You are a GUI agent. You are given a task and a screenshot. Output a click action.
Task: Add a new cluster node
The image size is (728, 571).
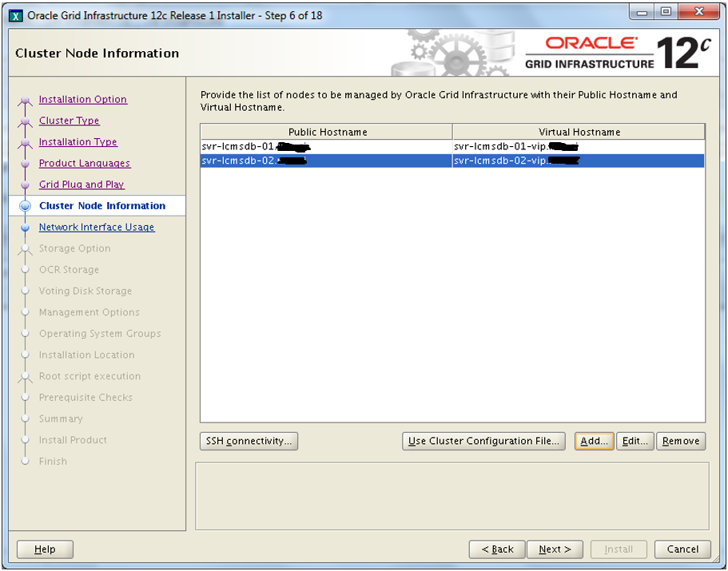coord(595,441)
